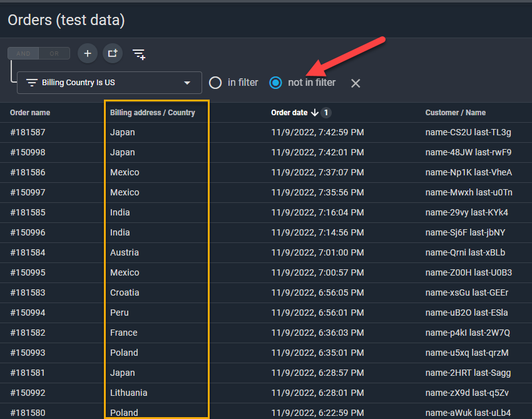Click the Order date sort arrow

click(x=314, y=113)
